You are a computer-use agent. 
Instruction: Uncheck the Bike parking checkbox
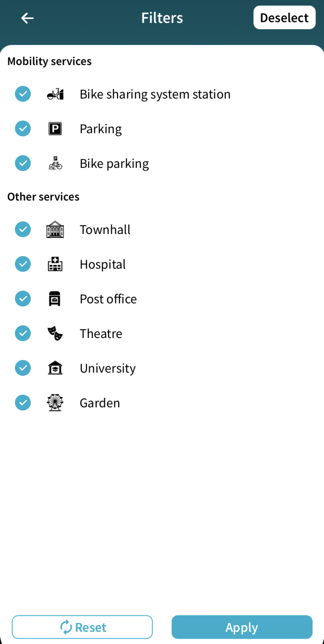(x=23, y=163)
